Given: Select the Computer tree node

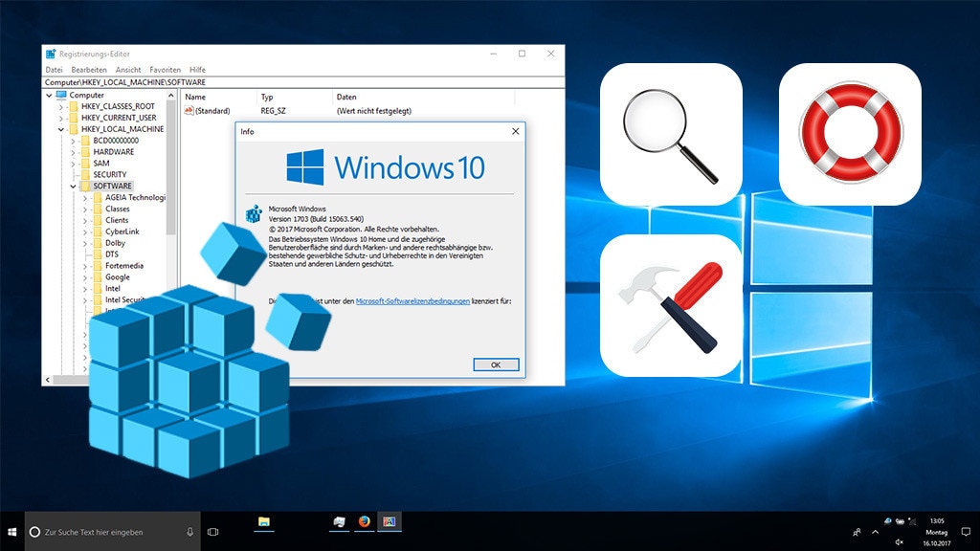Looking at the screenshot, I should pyautogui.click(x=86, y=95).
